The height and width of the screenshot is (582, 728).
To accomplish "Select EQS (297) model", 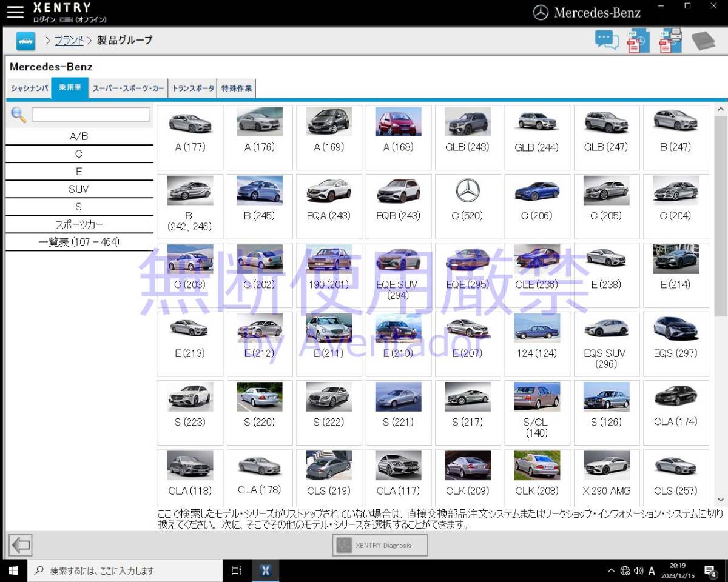I will [x=676, y=344].
